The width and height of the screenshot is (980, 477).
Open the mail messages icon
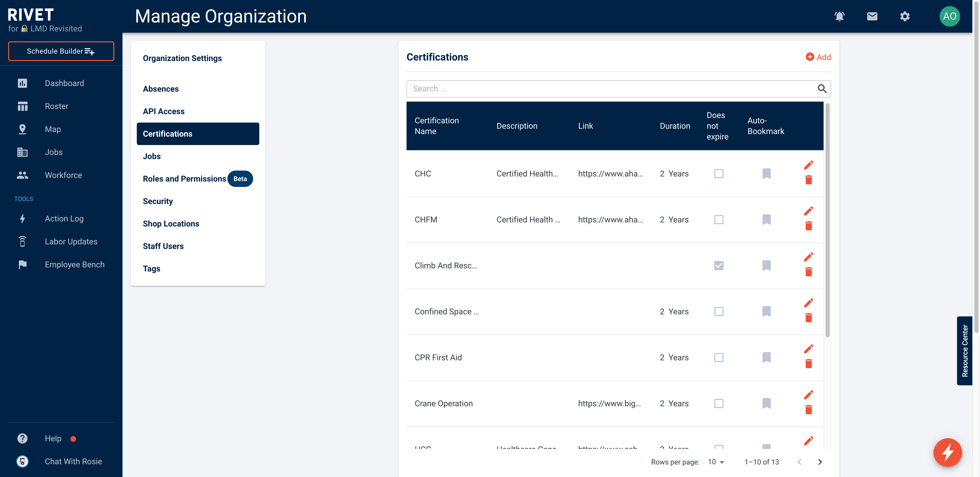[x=872, y=16]
